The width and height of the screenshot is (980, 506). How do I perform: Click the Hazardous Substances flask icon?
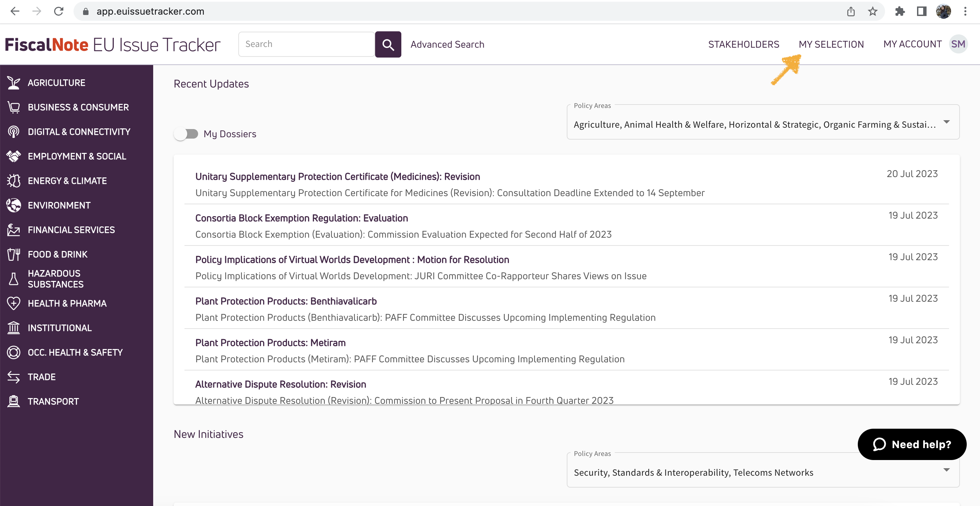pyautogui.click(x=14, y=279)
